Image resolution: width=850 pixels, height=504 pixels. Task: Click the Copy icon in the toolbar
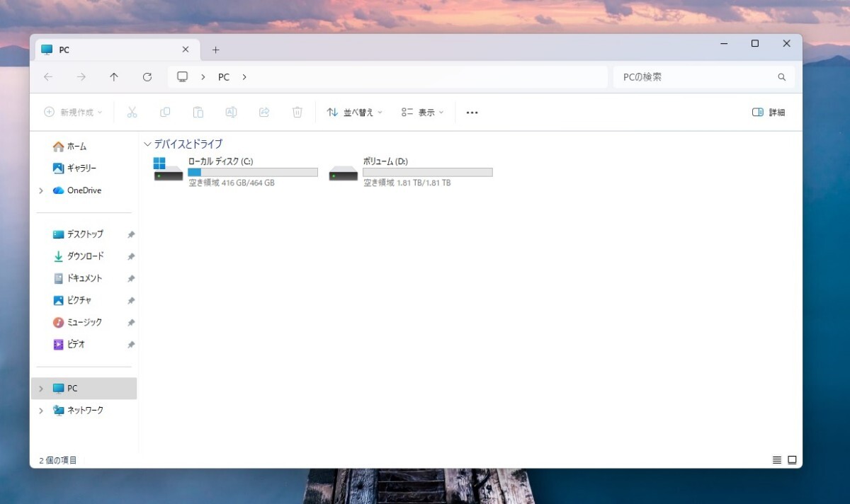165,112
